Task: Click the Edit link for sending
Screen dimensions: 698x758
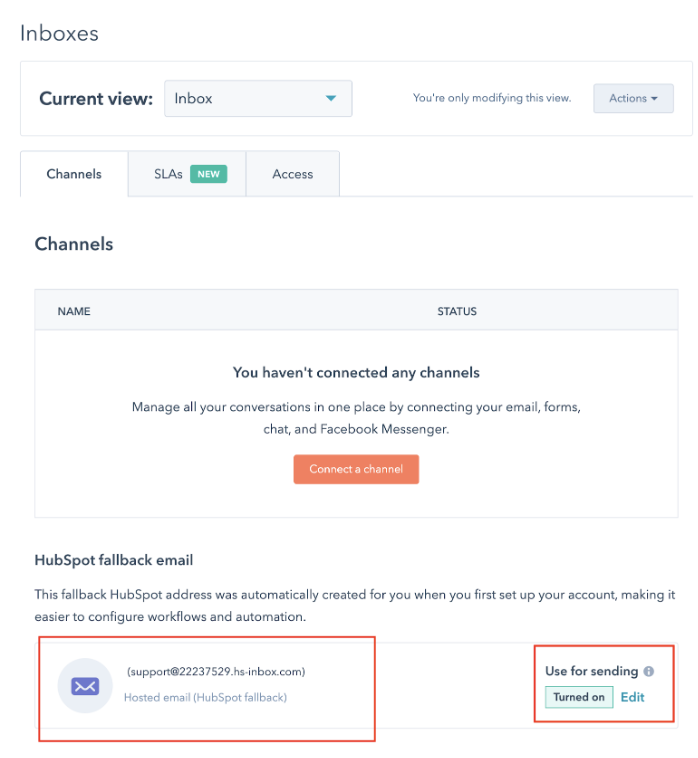Action: click(632, 697)
